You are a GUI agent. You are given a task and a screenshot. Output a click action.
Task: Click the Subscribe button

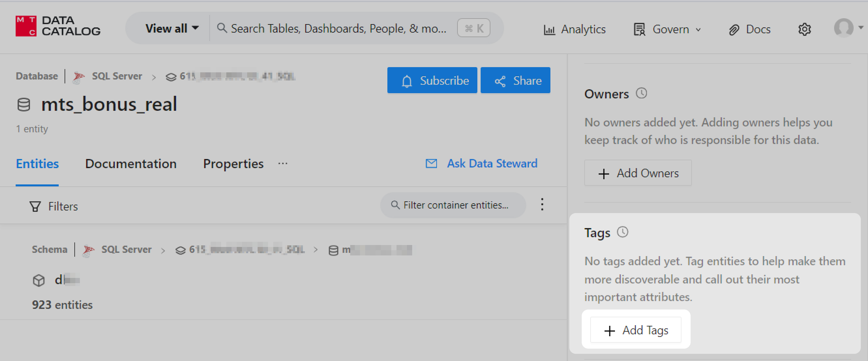tap(432, 80)
